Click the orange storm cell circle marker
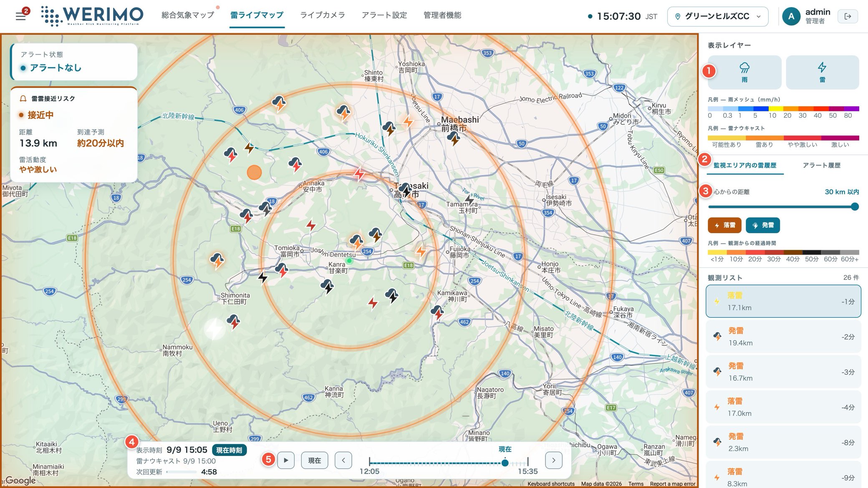 254,172
